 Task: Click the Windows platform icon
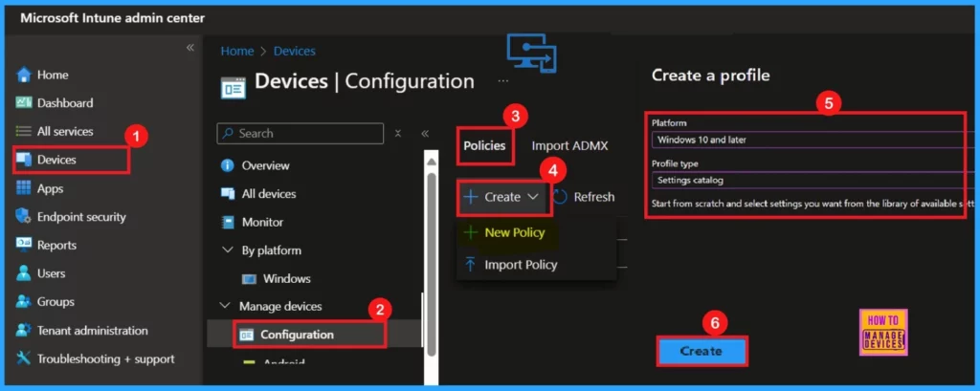(x=249, y=278)
